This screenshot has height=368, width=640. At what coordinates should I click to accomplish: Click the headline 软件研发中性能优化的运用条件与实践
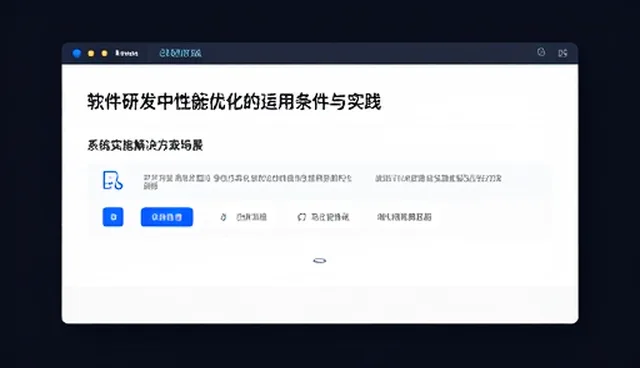pos(234,102)
